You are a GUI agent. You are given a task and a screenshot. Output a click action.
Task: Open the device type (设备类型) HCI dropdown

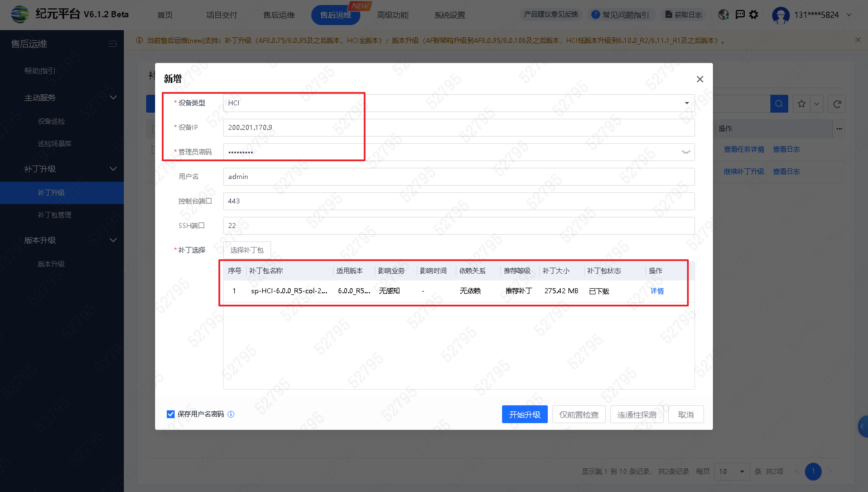[x=458, y=103]
